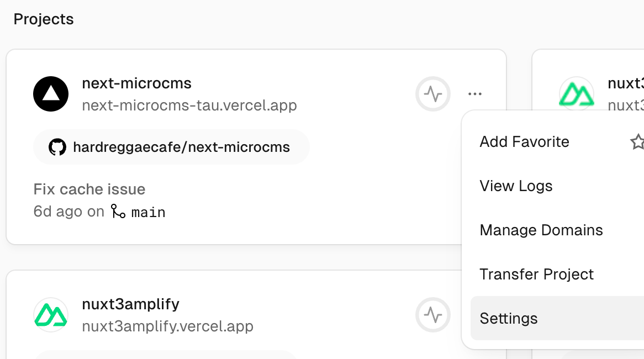Open activity pulse icon for nuxt3amplify

[x=433, y=315]
